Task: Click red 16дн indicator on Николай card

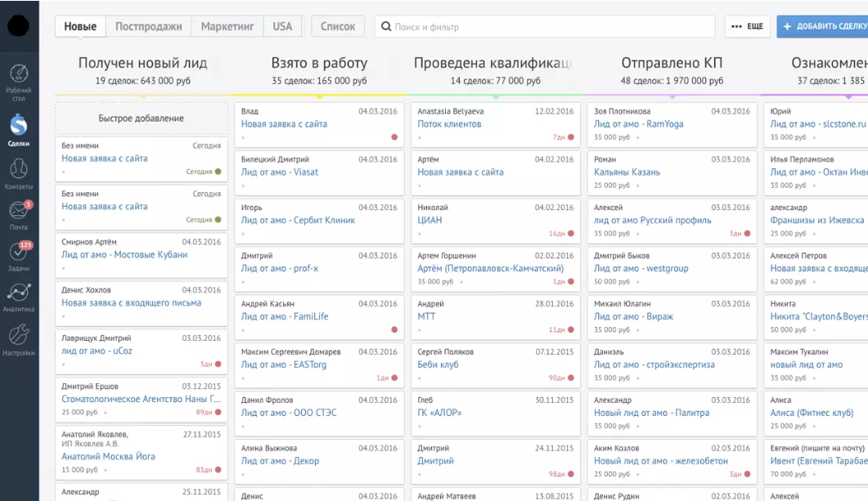Action: click(x=561, y=234)
